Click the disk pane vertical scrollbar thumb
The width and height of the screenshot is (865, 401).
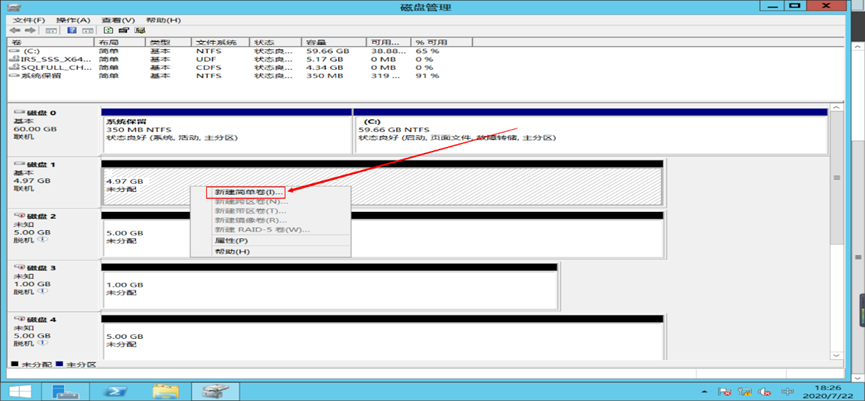(x=837, y=178)
